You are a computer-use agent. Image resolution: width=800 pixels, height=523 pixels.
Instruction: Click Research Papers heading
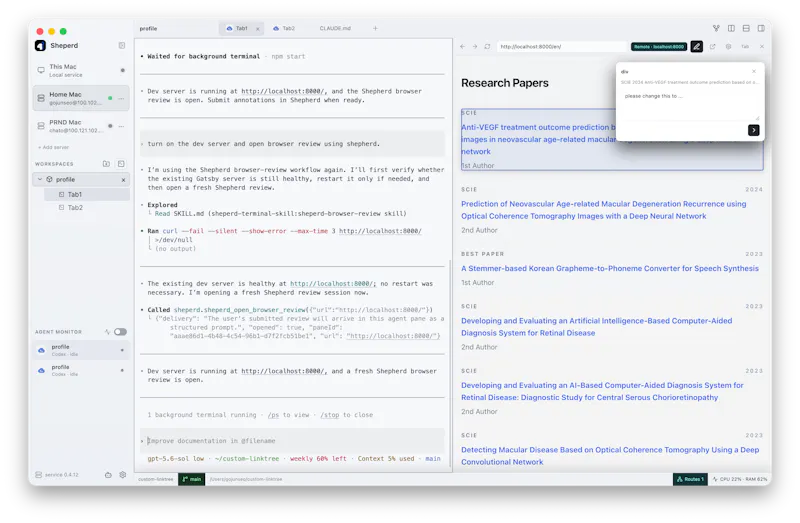[x=505, y=83]
